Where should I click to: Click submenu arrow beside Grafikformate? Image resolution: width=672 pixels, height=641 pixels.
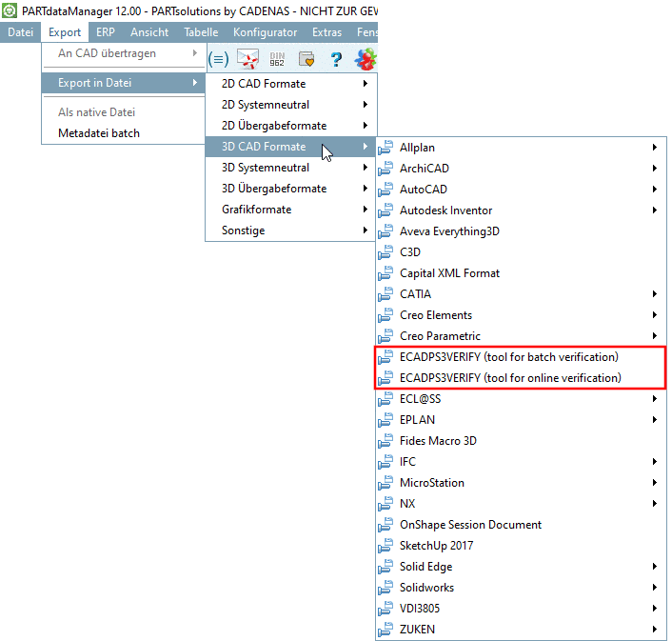click(x=366, y=210)
